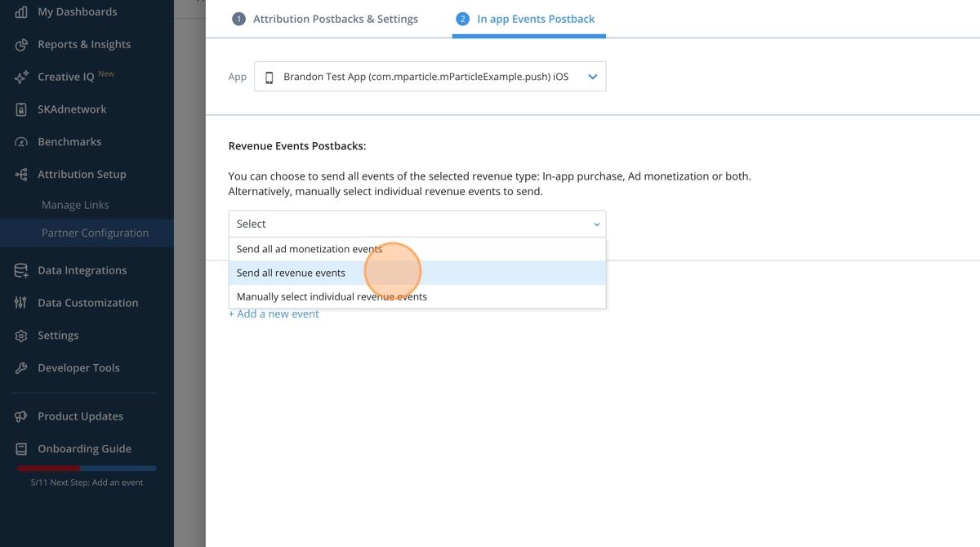Select Send all ad monetization events
This screenshot has height=547, width=980.
[310, 248]
